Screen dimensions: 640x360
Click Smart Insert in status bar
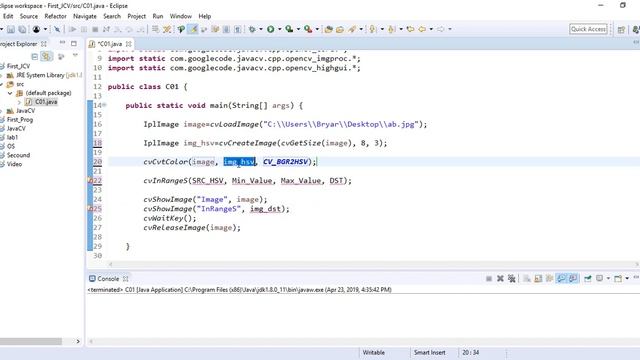click(x=429, y=353)
